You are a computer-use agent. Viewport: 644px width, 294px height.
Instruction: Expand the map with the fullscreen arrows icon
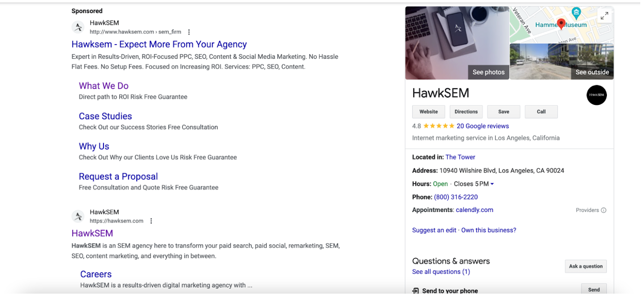pos(604,16)
